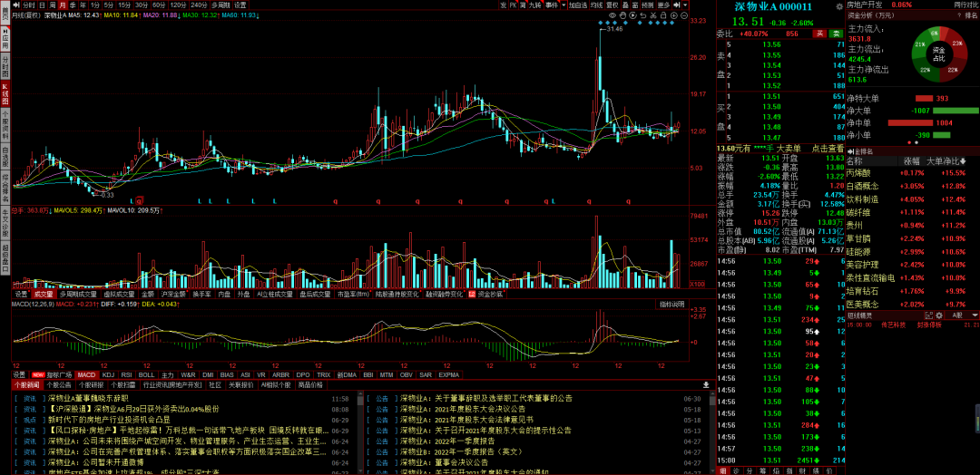Click the green 卖 (sell) button
Viewport: 980px width, 475px height.
[837, 33]
